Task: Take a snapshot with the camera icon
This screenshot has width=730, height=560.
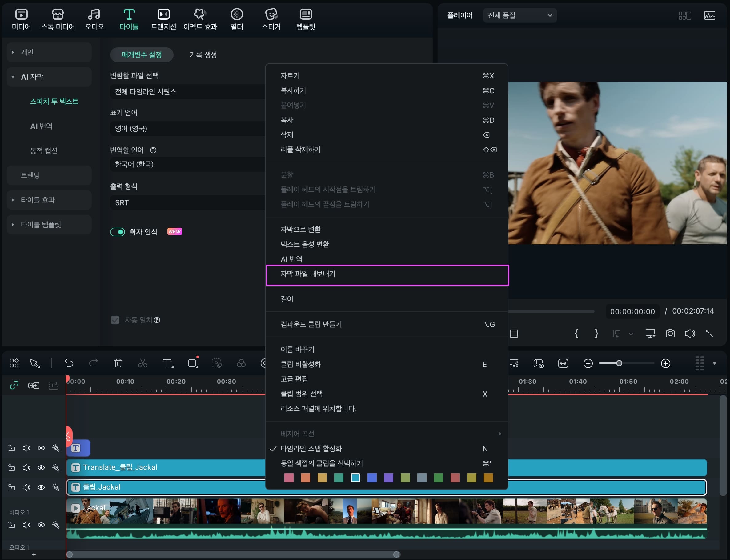Action: pyautogui.click(x=670, y=333)
